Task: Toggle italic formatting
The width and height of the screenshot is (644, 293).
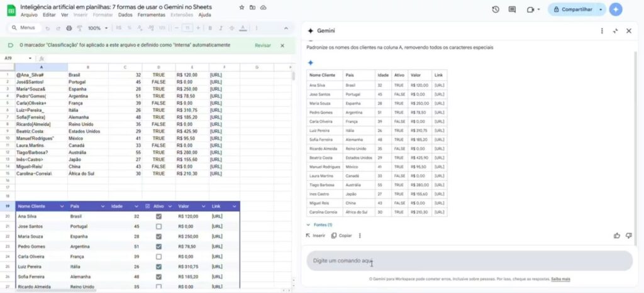Action: click(221, 28)
